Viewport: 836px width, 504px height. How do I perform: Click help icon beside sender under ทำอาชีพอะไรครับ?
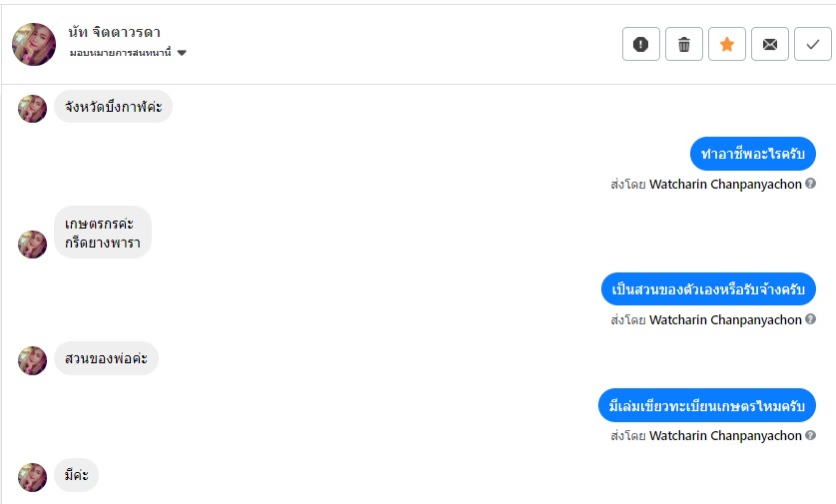(811, 184)
